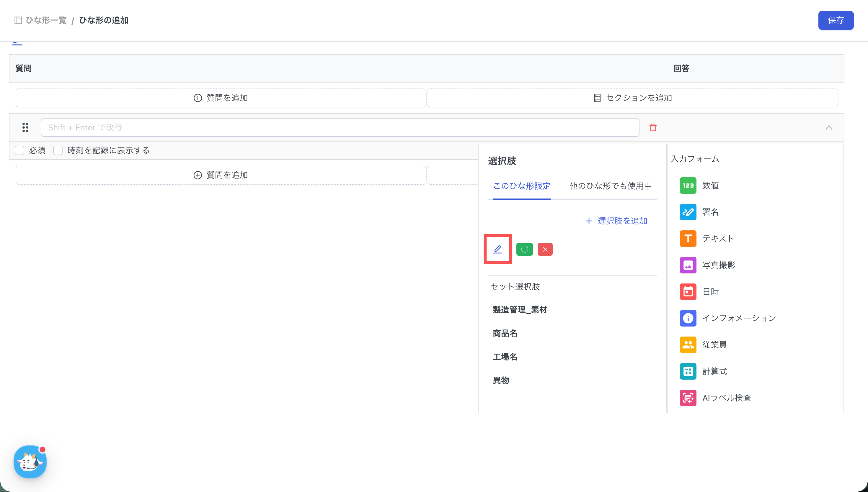Screen dimensions: 868x492
Task: Click the 保存 save button
Action: click(836, 20)
